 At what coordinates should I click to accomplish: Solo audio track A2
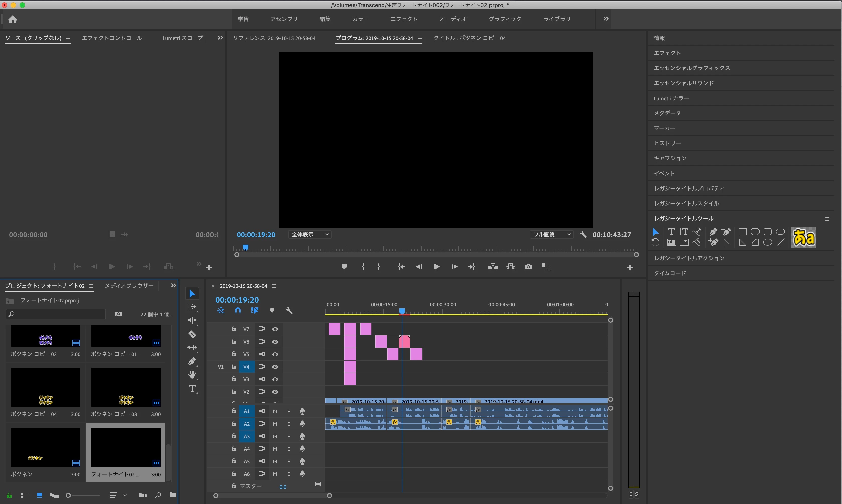tap(289, 424)
